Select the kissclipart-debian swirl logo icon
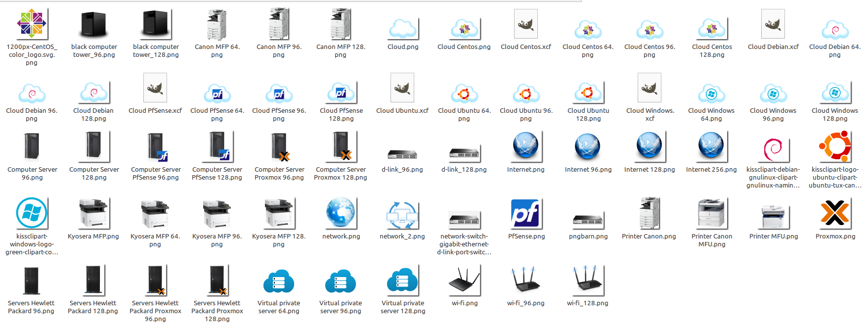Screen dimensions: 868x331 tap(773, 149)
